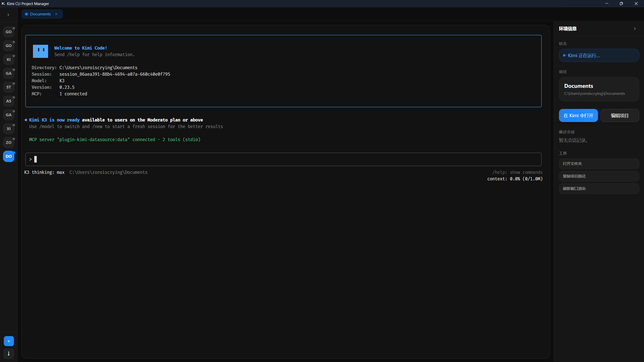Image resolution: width=644 pixels, height=362 pixels.
Task: Open the Documents project card
Action: pos(599,89)
